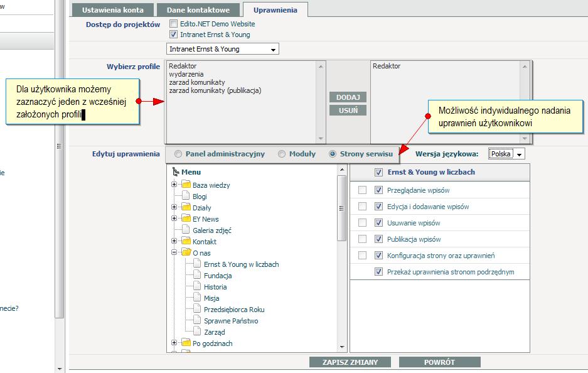The image size is (588, 373).
Task: Select the Moduły radio button
Action: pyautogui.click(x=282, y=154)
